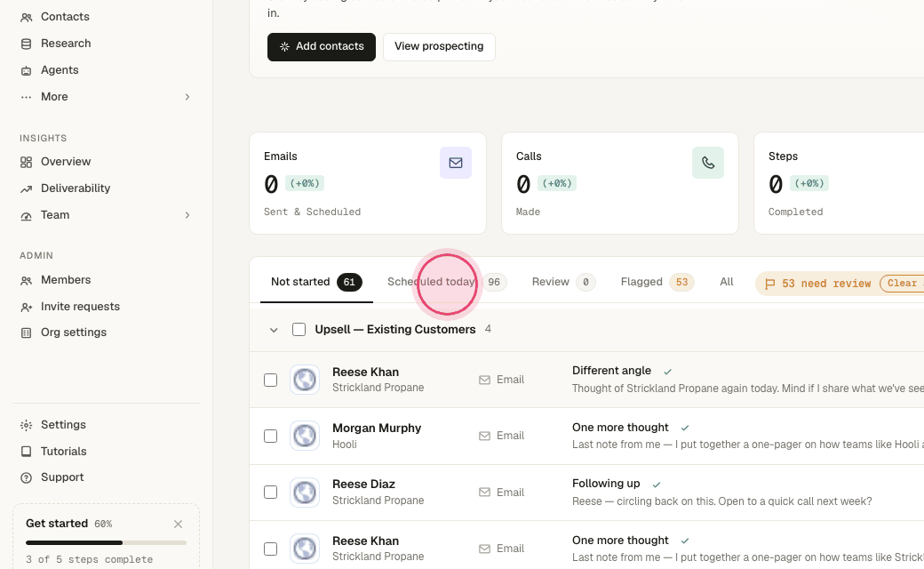Click the Emails count of 0

coord(271,184)
